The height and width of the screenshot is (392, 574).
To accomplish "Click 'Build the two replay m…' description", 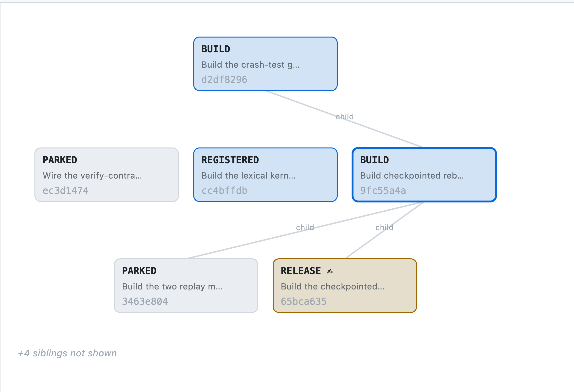I will pos(172,286).
